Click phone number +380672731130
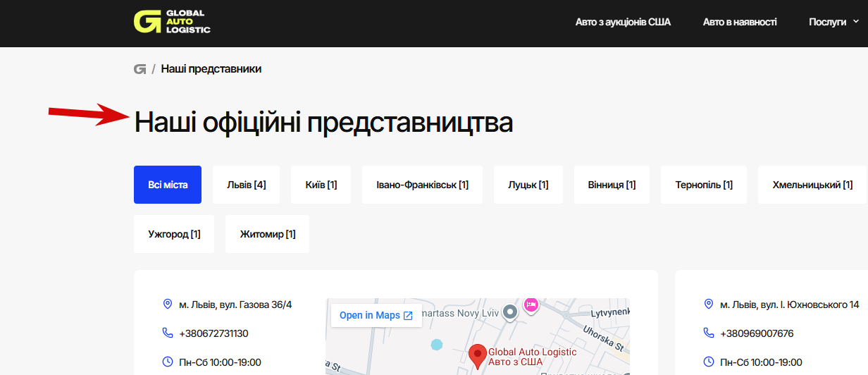The height and width of the screenshot is (375, 868). click(x=213, y=333)
